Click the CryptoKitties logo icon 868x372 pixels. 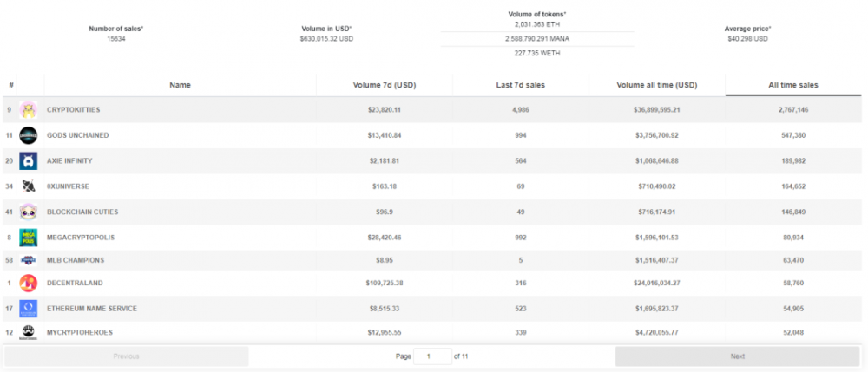29,110
